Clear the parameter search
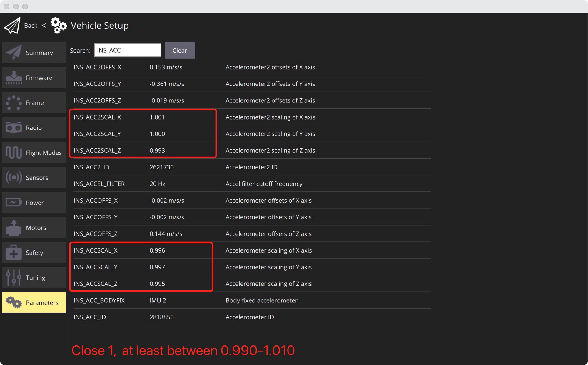This screenshot has width=588, height=365. click(180, 50)
